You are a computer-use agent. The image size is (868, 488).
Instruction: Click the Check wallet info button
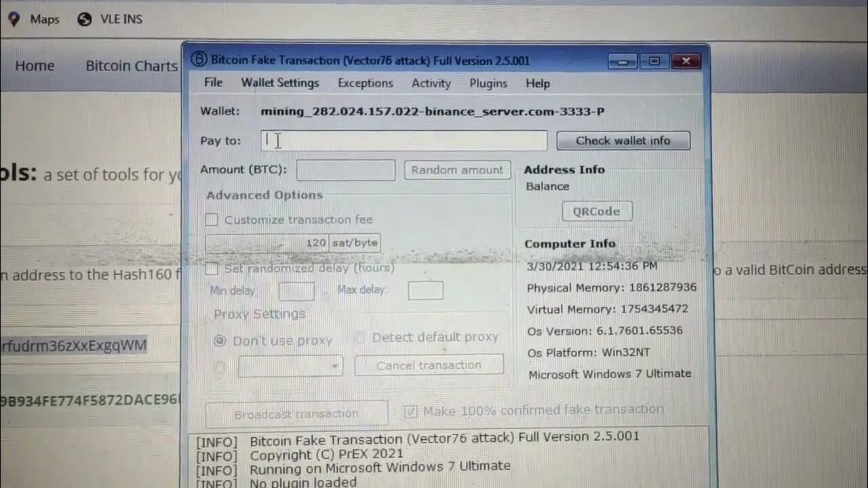(623, 140)
